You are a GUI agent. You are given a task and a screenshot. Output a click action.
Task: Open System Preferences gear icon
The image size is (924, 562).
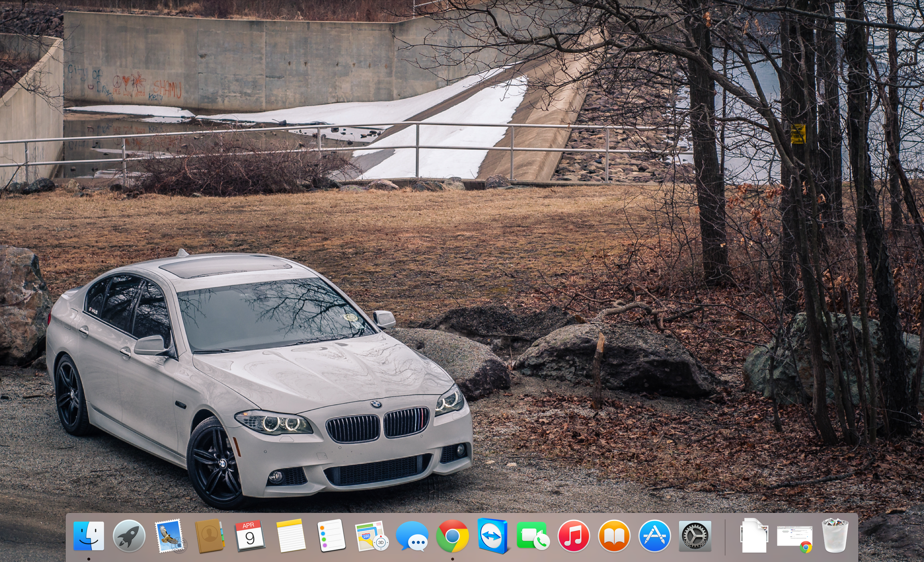(x=695, y=536)
